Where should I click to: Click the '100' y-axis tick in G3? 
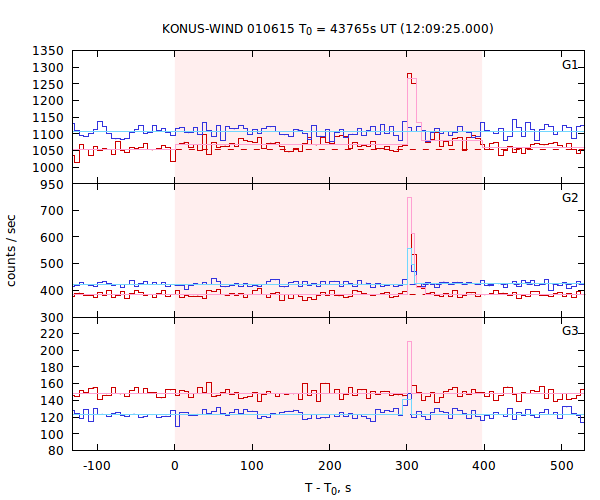pos(52,434)
